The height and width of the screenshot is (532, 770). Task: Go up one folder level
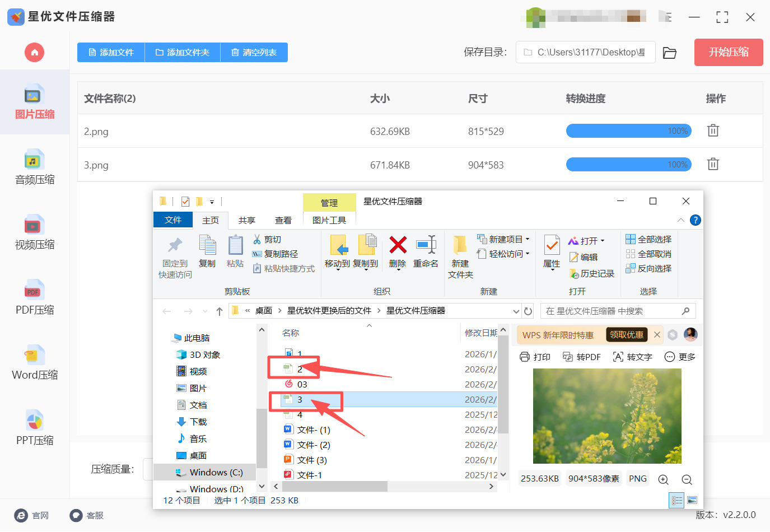coord(220,311)
